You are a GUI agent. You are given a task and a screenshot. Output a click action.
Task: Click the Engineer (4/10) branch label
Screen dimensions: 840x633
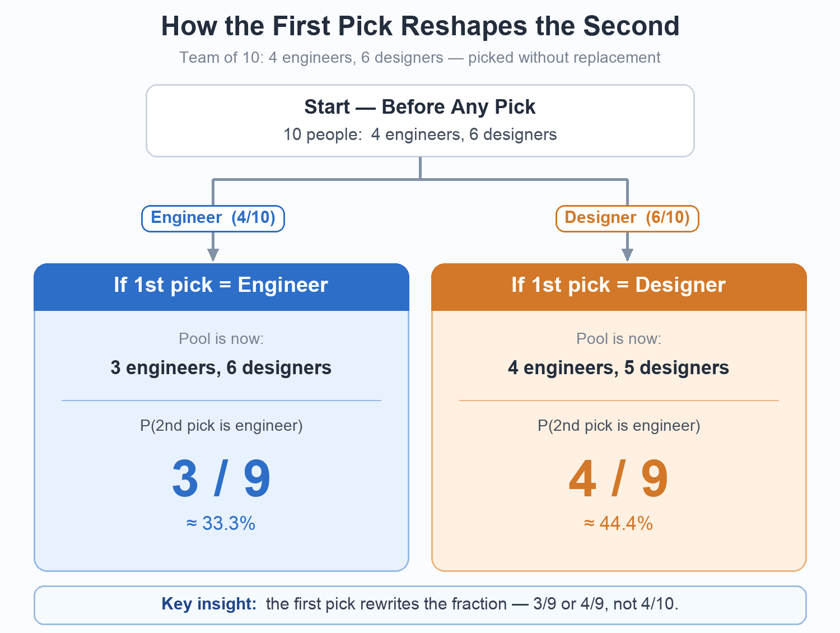pyautogui.click(x=213, y=218)
